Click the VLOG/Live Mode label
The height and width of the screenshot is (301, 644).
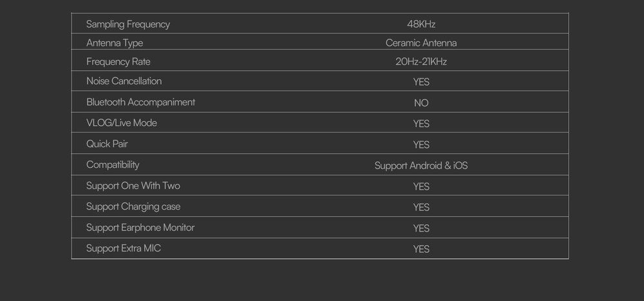[122, 123]
